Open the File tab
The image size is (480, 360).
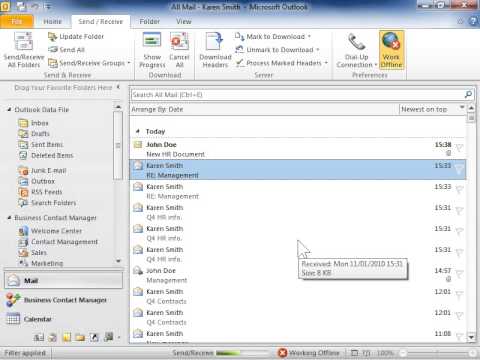(17, 22)
